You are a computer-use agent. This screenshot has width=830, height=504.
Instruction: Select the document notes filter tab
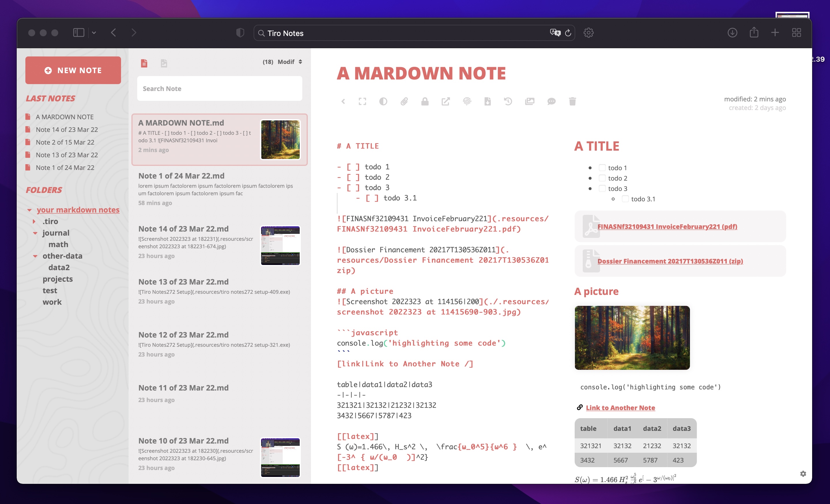click(144, 62)
